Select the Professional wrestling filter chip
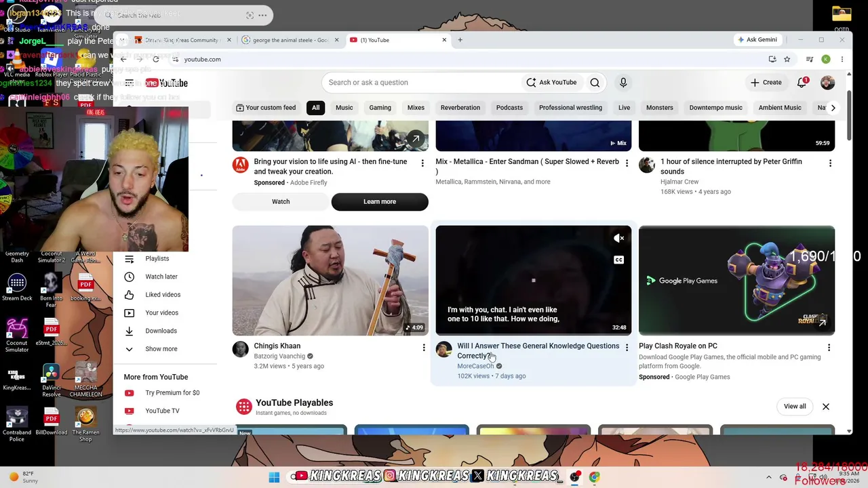 click(x=570, y=108)
